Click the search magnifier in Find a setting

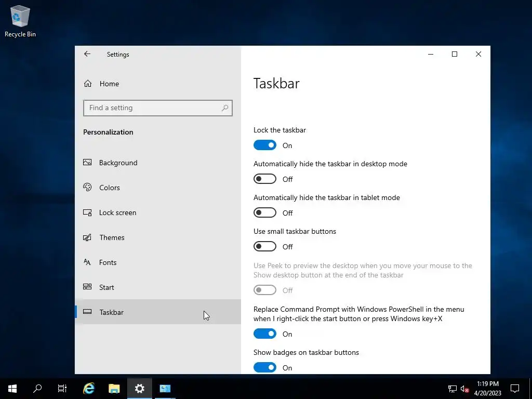pos(224,108)
